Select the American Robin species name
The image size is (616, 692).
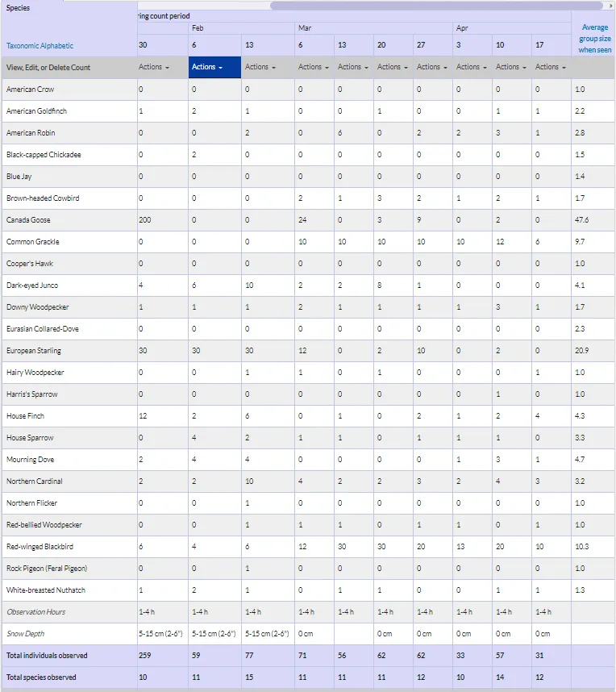(x=31, y=133)
